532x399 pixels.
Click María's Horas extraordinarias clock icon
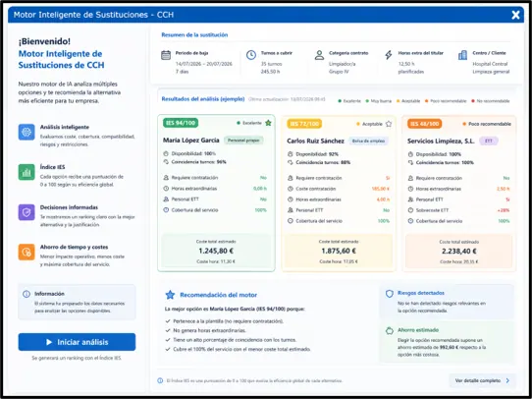(166, 189)
